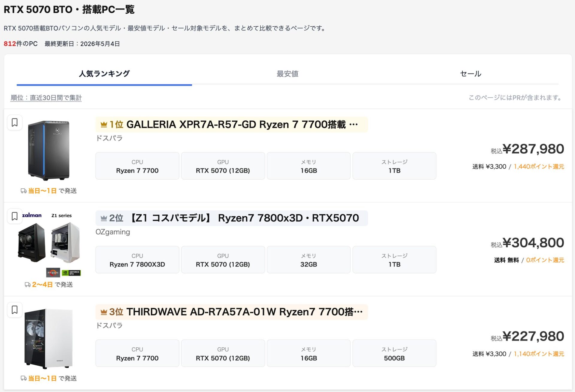The height and width of the screenshot is (392, 575).
Task: Select the Z1 model 1TB ストレージ box
Action: tap(394, 260)
